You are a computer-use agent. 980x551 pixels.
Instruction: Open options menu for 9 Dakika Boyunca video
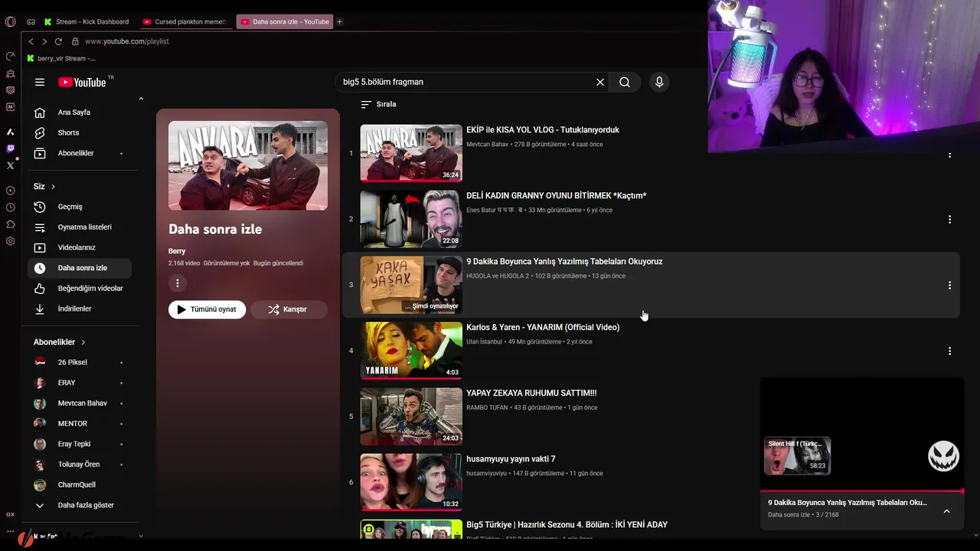click(949, 285)
